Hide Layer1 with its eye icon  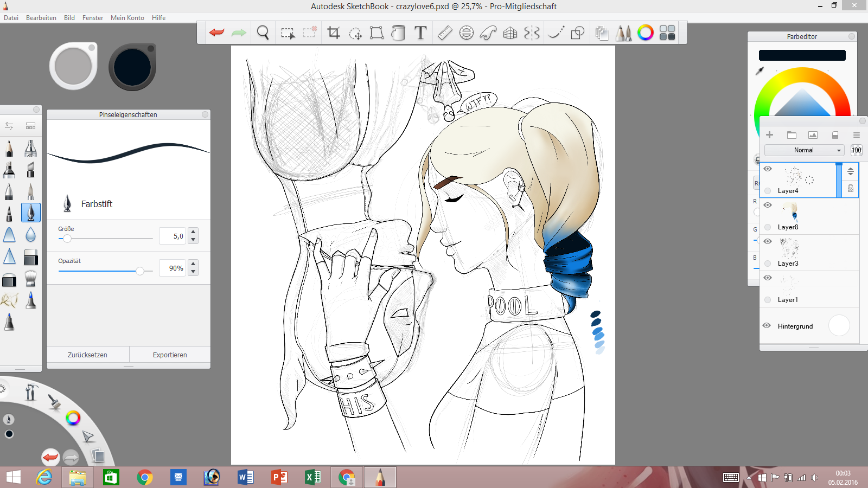(768, 278)
